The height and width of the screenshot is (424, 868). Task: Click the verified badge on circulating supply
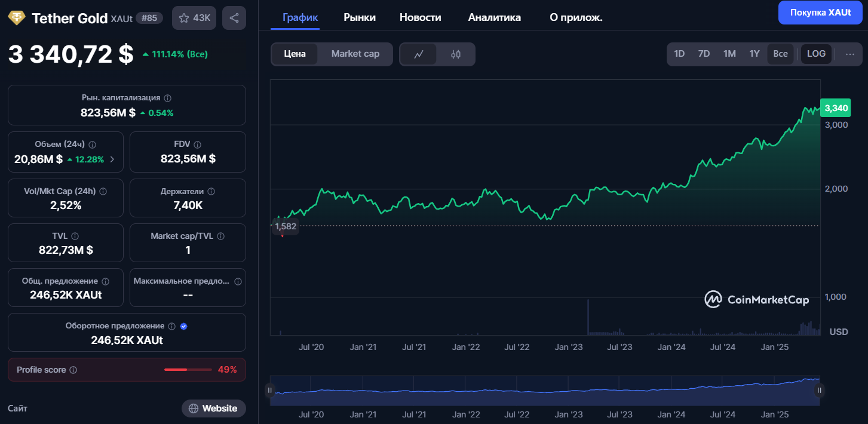184,327
